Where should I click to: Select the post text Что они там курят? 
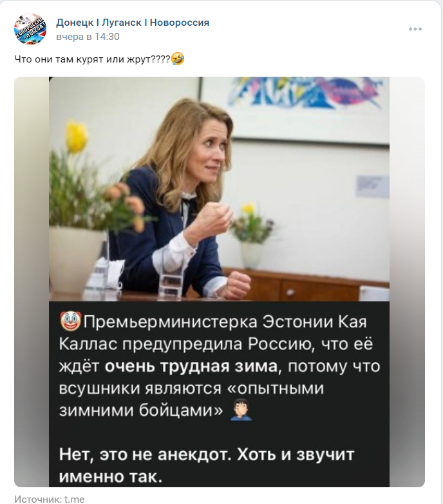(x=59, y=59)
